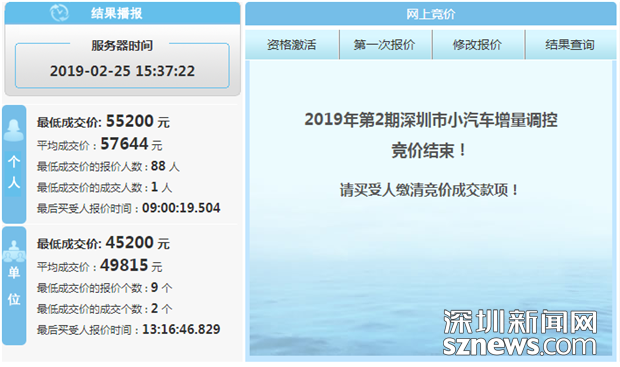This screenshot has width=620, height=367.
Task: Select the 个人 vertical side label
Action: coord(14,172)
